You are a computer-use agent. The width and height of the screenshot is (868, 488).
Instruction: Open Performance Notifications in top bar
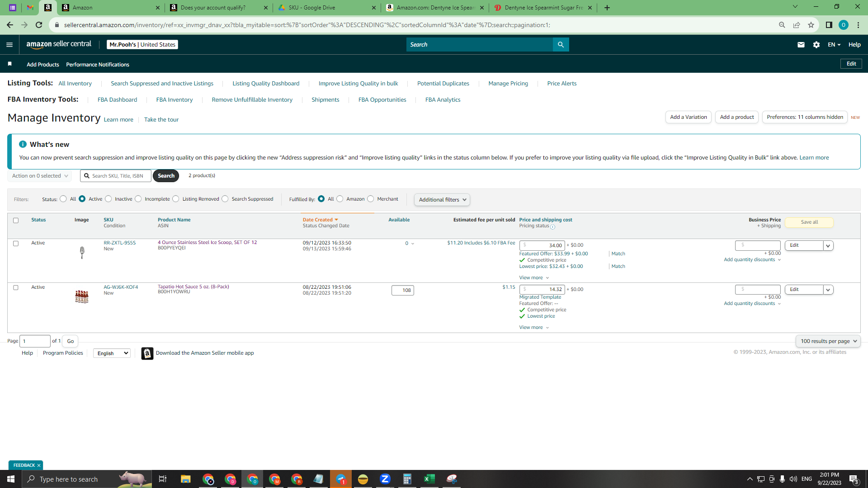(x=98, y=65)
